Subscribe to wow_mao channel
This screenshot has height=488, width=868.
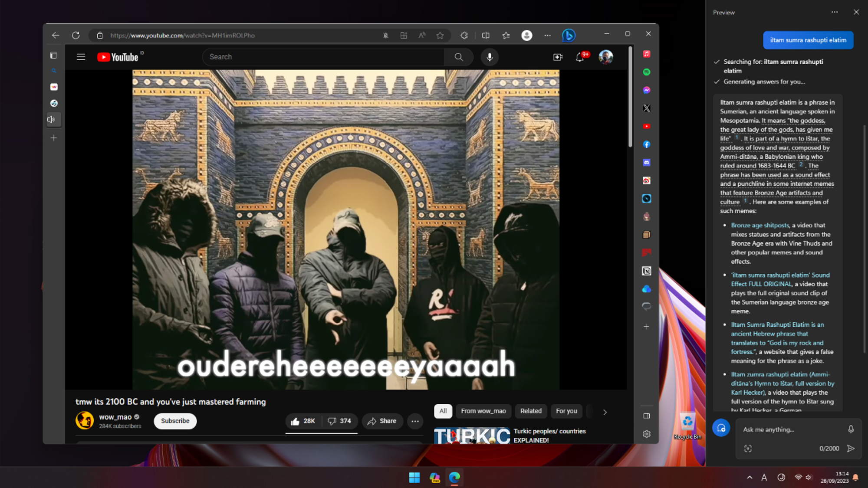tap(175, 421)
